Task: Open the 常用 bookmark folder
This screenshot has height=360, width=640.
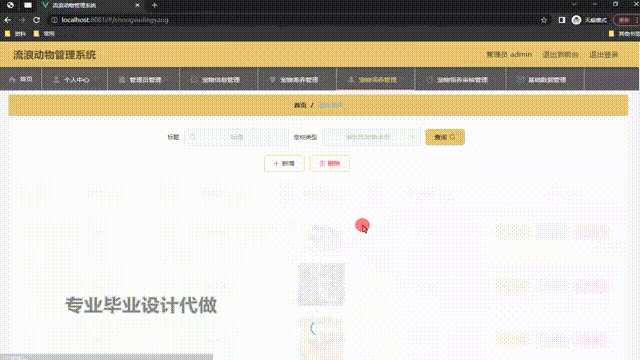Action: tap(44, 34)
